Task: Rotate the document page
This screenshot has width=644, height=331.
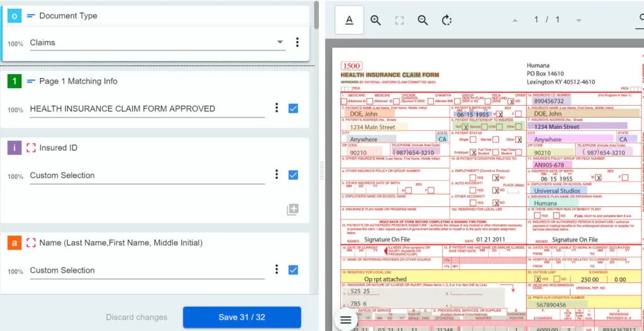Action: point(447,20)
